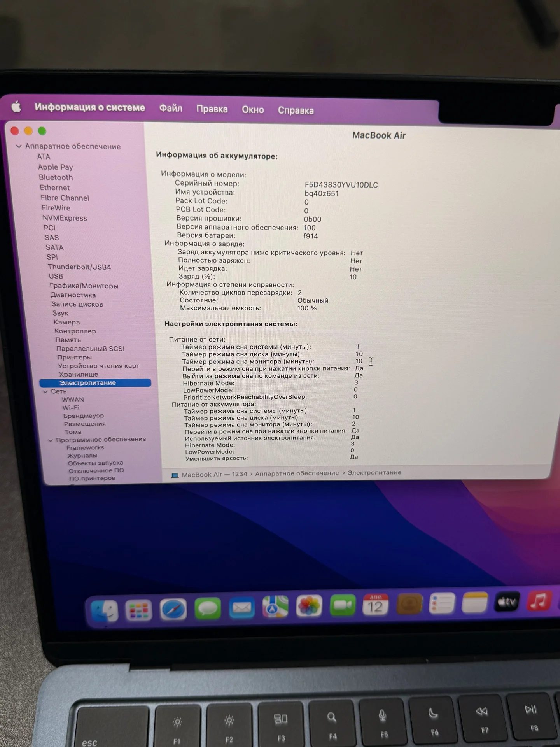The width and height of the screenshot is (560, 747).
Task: Open Contacts in the dock
Action: (409, 604)
